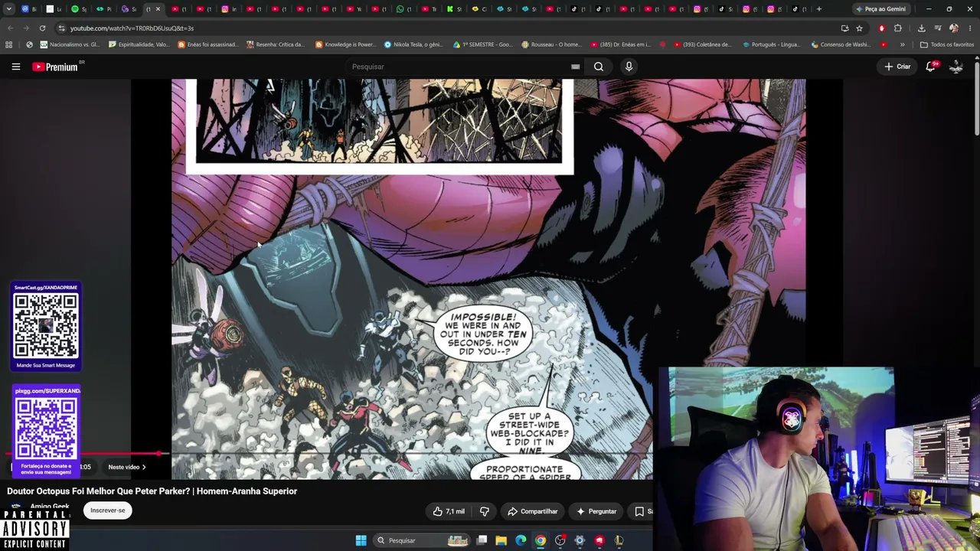Open the 'Espiritualidade, Valo...' bookmark
This screenshot has height=551, width=980.
[139, 44]
